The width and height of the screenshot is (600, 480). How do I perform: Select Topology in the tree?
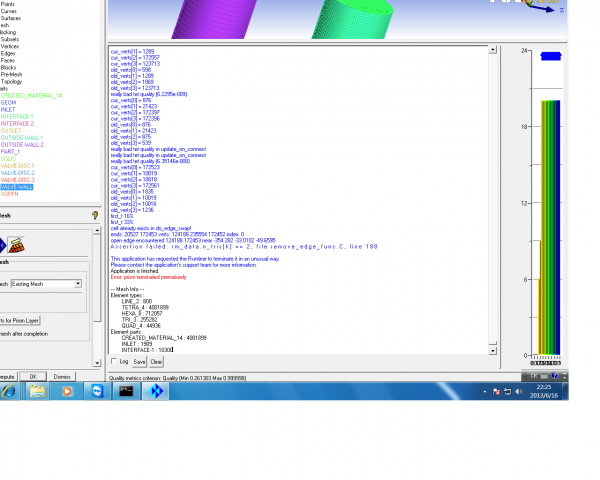pos(11,82)
